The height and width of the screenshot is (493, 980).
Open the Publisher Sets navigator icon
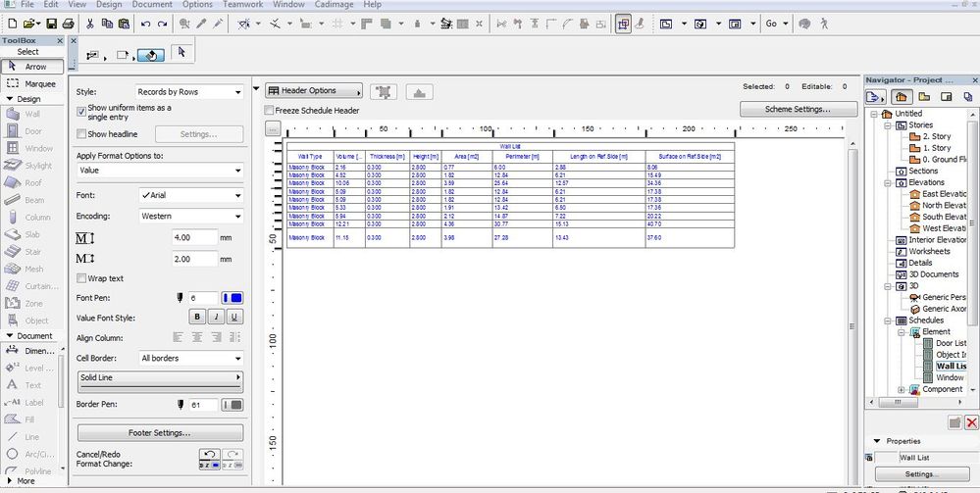pyautogui.click(x=968, y=97)
